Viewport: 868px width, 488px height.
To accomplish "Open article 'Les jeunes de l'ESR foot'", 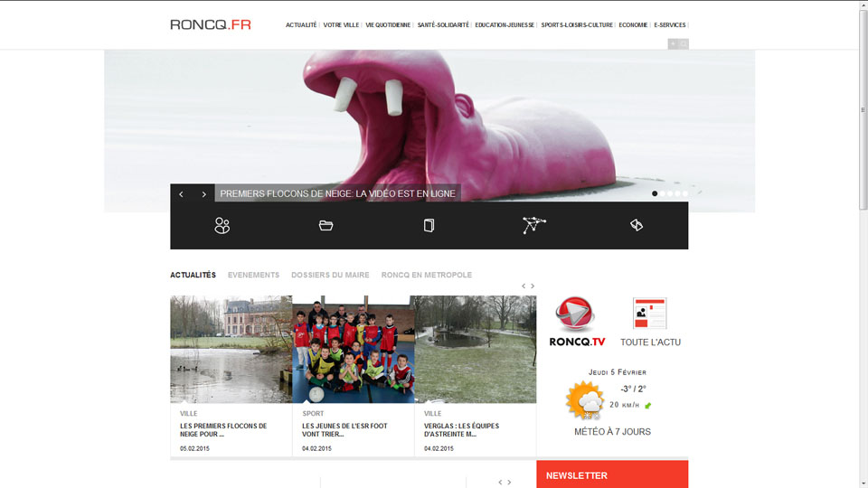I will [344, 430].
